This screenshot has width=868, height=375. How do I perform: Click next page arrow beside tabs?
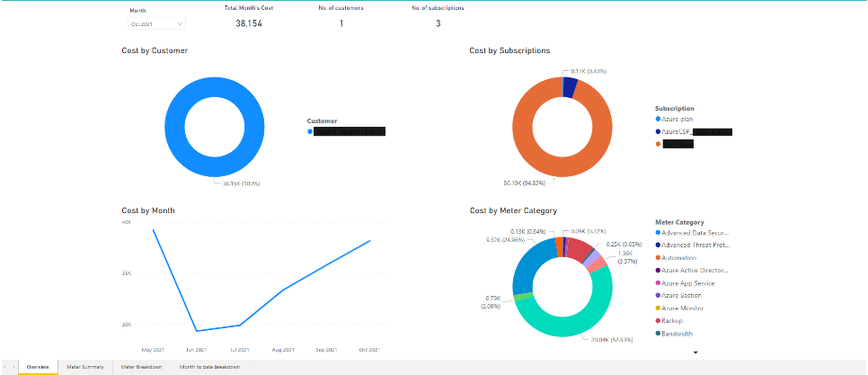click(13, 367)
